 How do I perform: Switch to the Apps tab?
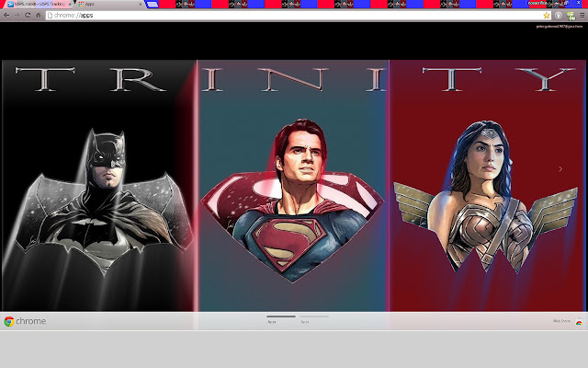pyautogui.click(x=108, y=4)
